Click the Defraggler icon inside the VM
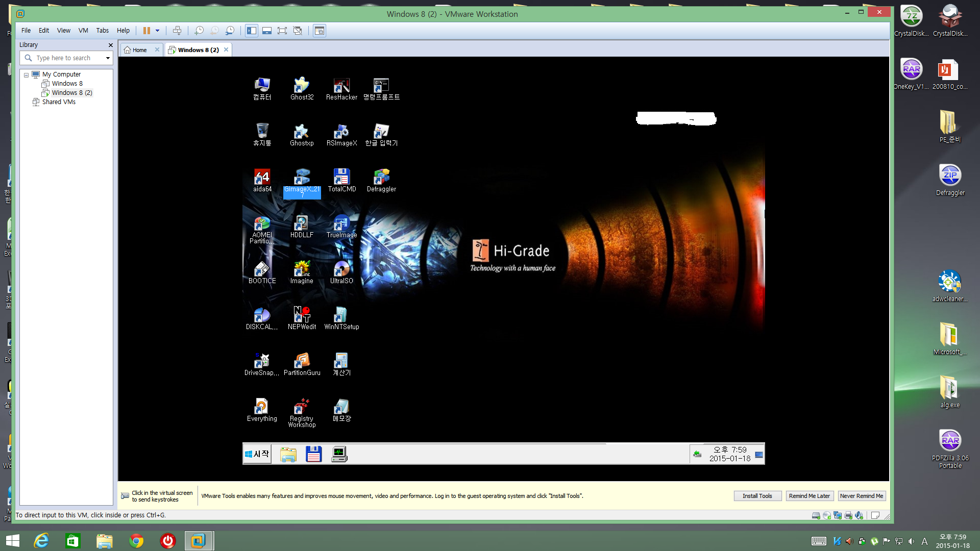The image size is (980, 551). tap(381, 181)
